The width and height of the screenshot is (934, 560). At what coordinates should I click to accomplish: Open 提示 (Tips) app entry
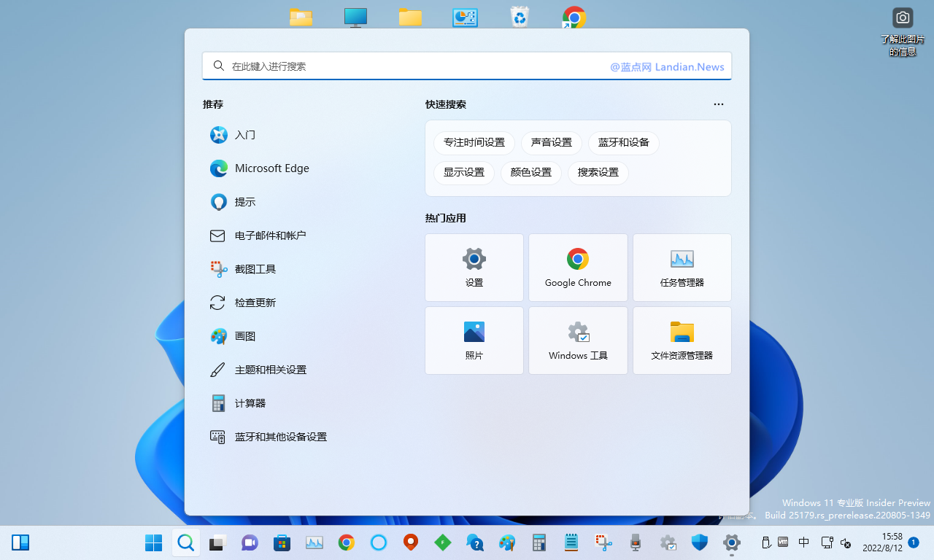[306, 202]
